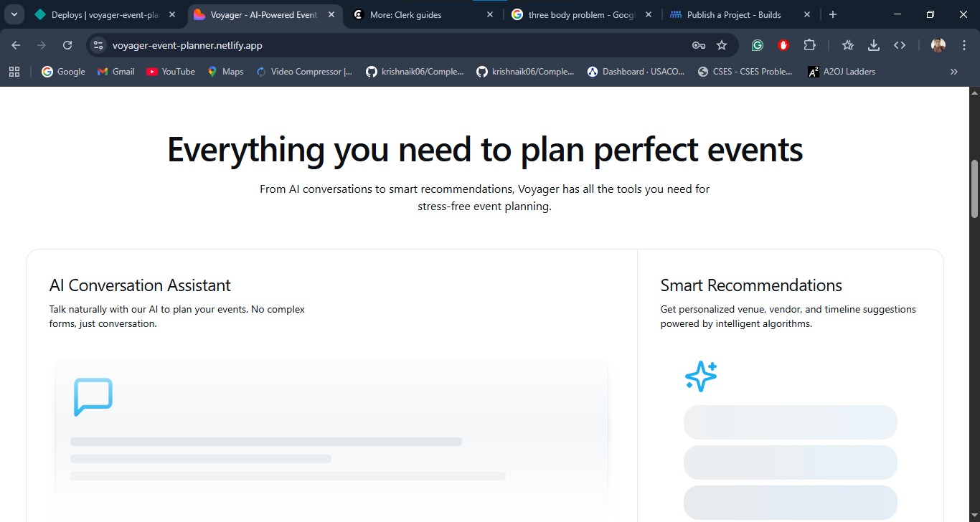Screen dimensions: 980x522
Task: Open the Downloads icon in toolbar
Action: coord(873,45)
